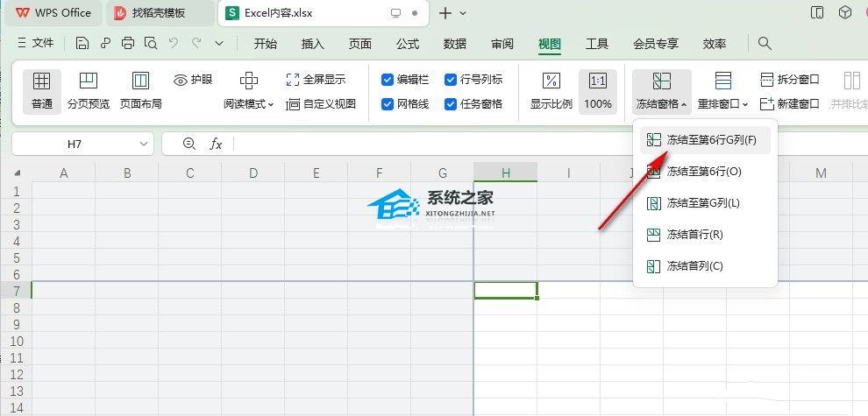The width and height of the screenshot is (868, 416).
Task: Open the Name Box dropdown arrow
Action: point(144,144)
